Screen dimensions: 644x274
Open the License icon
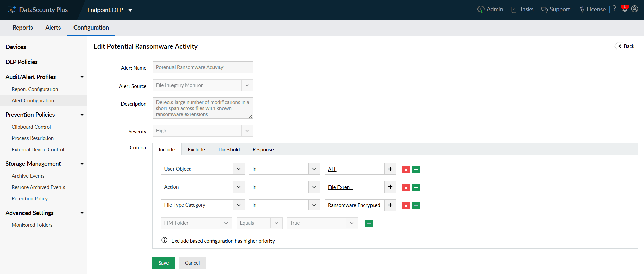[581, 9]
